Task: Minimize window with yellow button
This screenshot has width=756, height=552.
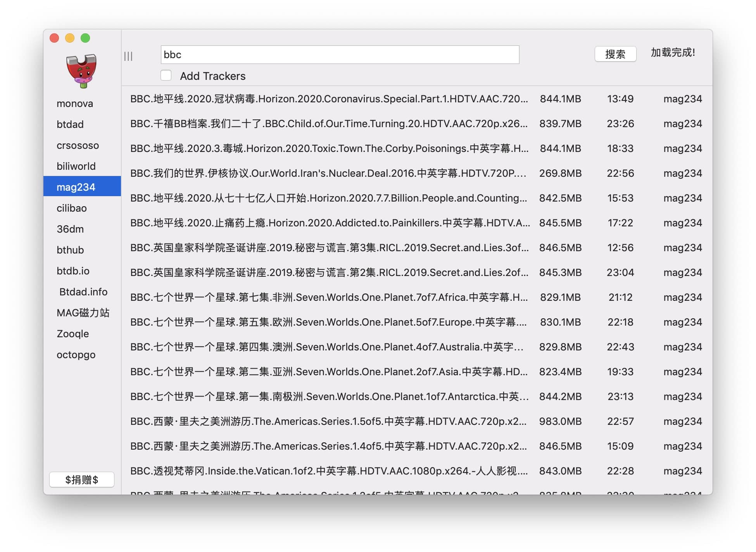Action: [x=70, y=38]
